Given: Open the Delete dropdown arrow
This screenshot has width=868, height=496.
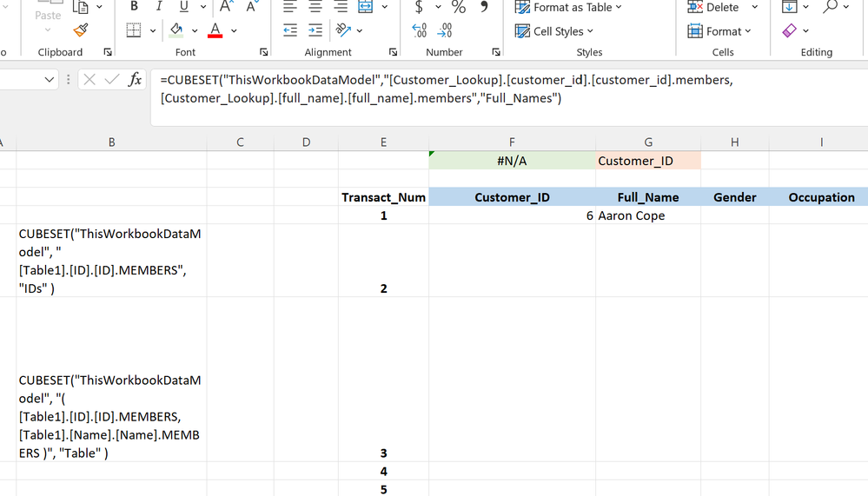Looking at the screenshot, I should (754, 7).
